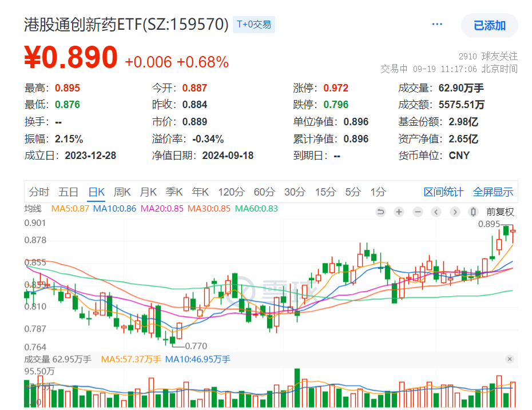This screenshot has width=532, height=410.
Task: Switch to the 60分 interval tab
Action: tap(264, 192)
